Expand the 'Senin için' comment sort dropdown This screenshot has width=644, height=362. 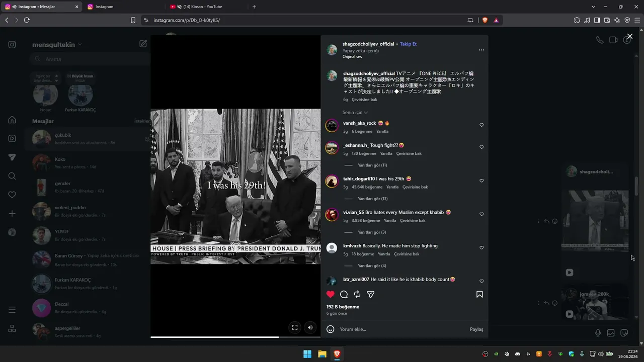click(x=355, y=113)
